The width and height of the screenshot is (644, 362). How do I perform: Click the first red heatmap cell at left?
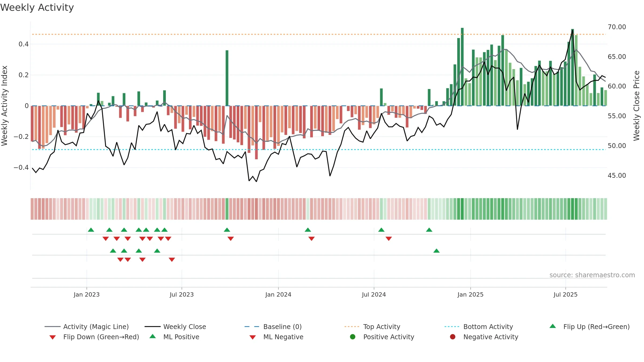pyautogui.click(x=32, y=209)
